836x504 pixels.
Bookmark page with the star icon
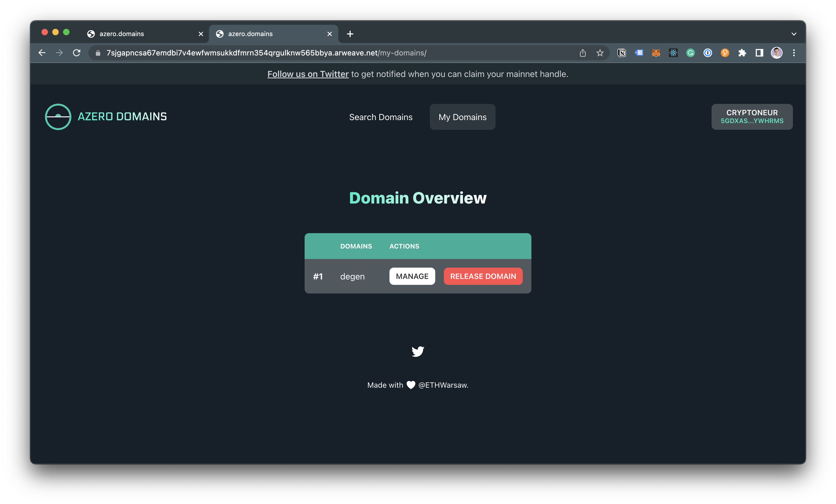tap(600, 53)
